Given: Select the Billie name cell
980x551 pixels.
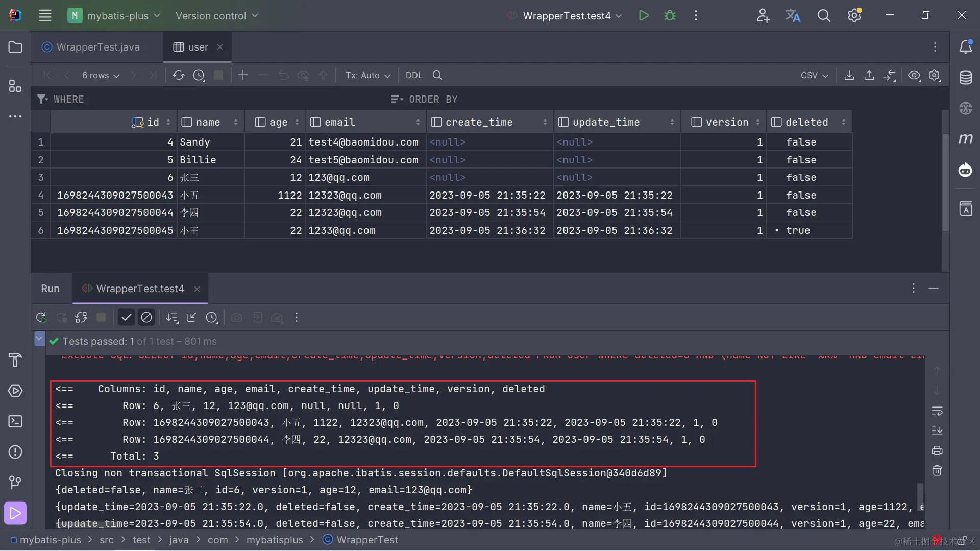Looking at the screenshot, I should pos(211,160).
